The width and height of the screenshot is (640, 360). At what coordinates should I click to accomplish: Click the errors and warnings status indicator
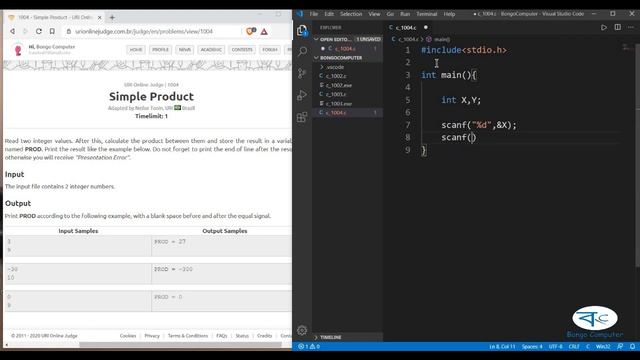click(x=309, y=347)
